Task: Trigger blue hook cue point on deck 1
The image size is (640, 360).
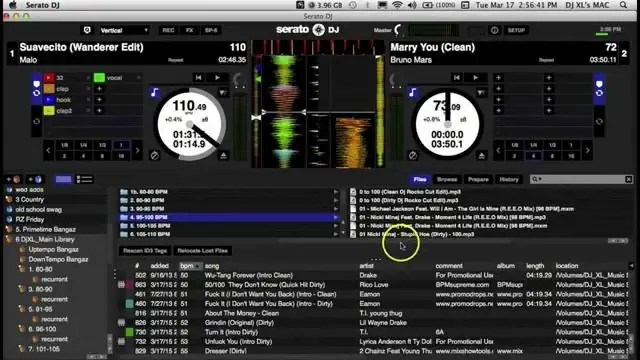Action: (x=49, y=100)
